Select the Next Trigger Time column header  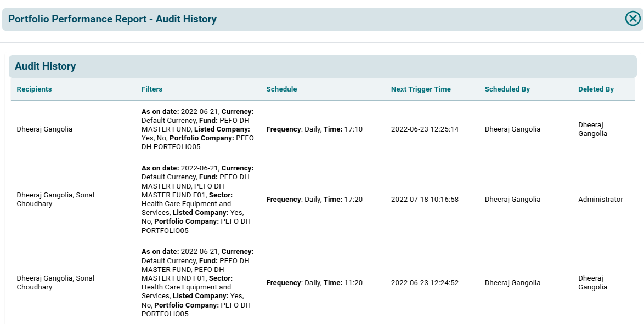point(421,89)
